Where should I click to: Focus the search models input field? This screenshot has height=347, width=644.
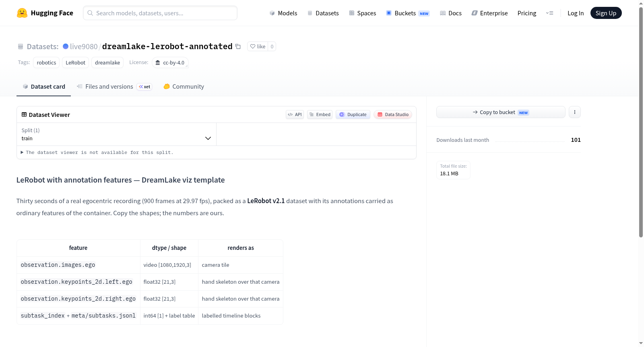160,13
